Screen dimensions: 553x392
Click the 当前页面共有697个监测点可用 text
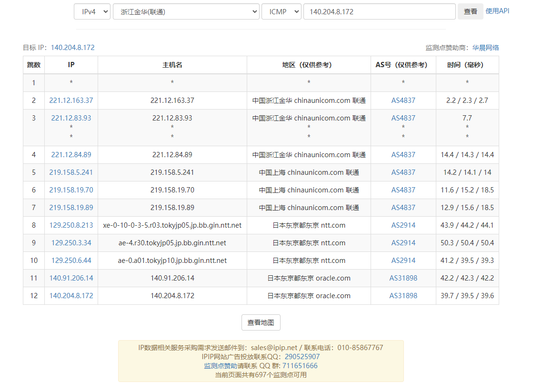tap(261, 375)
